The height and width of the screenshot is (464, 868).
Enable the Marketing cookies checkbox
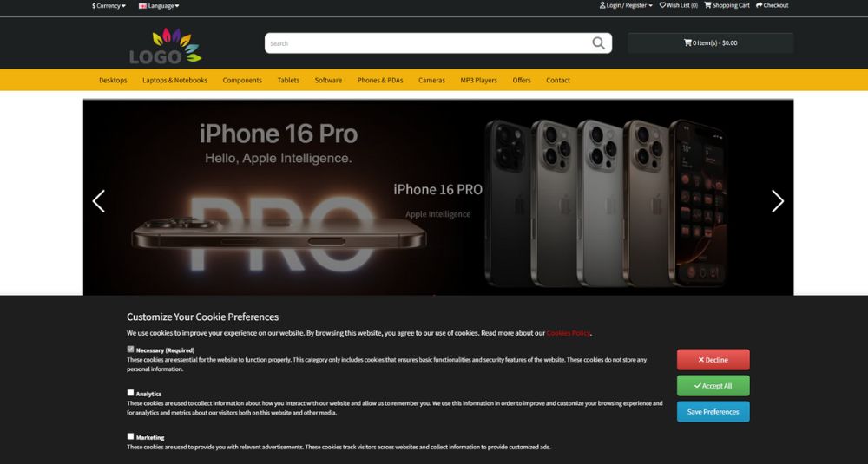[131, 436]
